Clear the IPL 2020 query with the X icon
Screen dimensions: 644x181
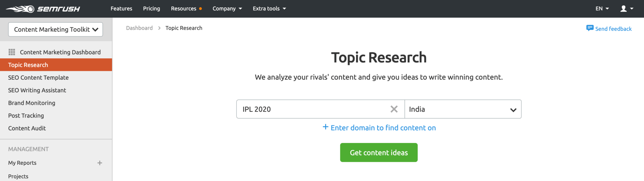tap(394, 109)
